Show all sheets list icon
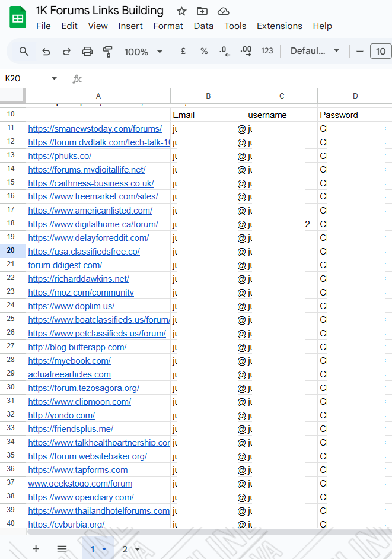 (62, 549)
